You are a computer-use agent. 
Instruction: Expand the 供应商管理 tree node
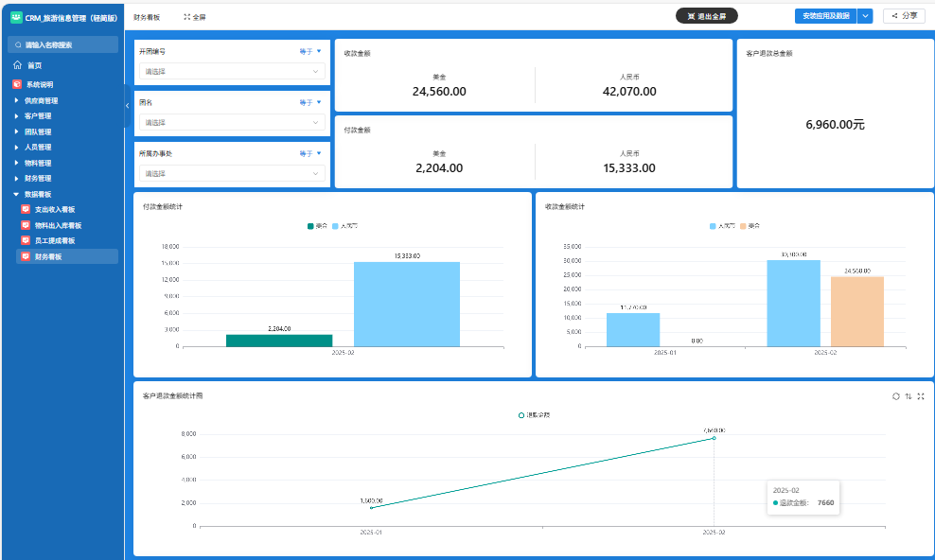pos(16,100)
